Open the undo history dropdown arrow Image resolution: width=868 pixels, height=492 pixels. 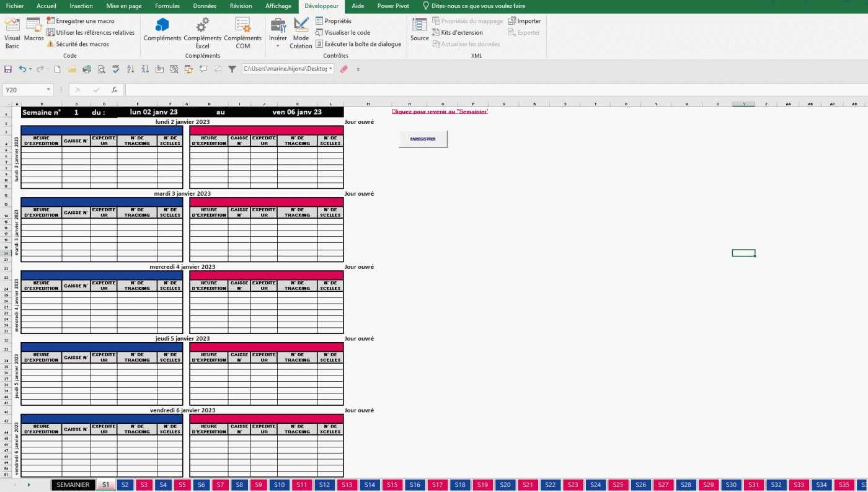click(30, 69)
